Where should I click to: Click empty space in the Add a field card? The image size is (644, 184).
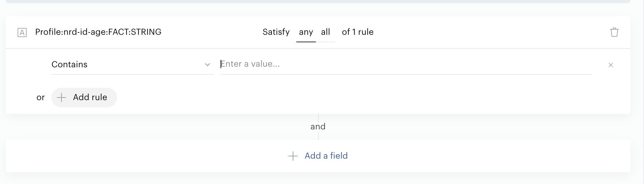click(130, 156)
